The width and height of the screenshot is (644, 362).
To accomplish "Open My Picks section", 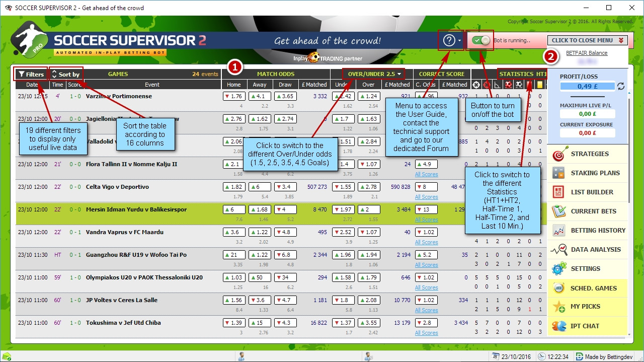I will [587, 307].
